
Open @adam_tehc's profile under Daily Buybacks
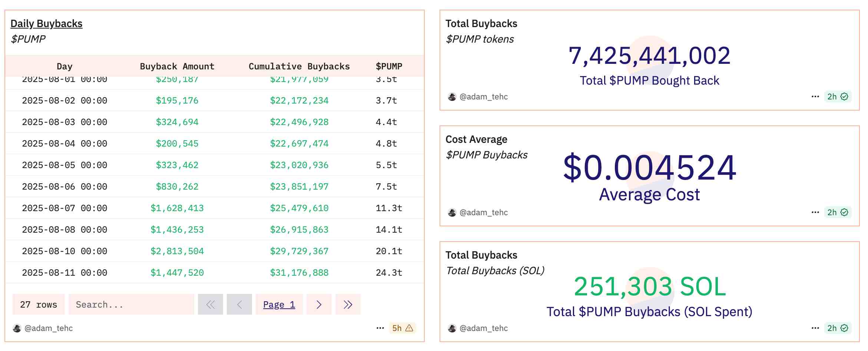point(49,328)
